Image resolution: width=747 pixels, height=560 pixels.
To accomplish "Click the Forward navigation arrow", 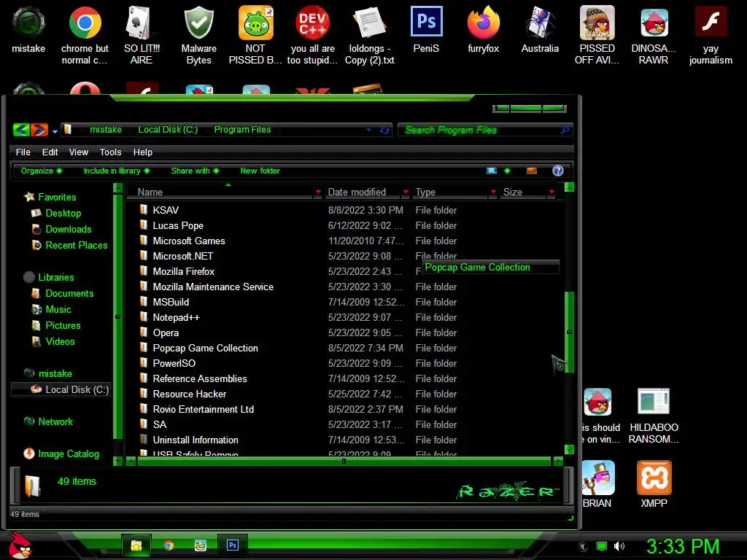I will 39,130.
